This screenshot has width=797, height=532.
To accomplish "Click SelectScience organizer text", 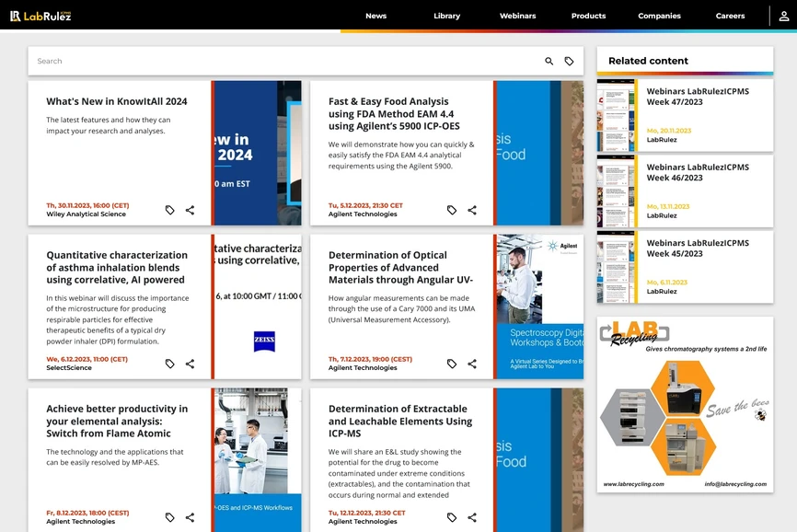I will 69,368.
